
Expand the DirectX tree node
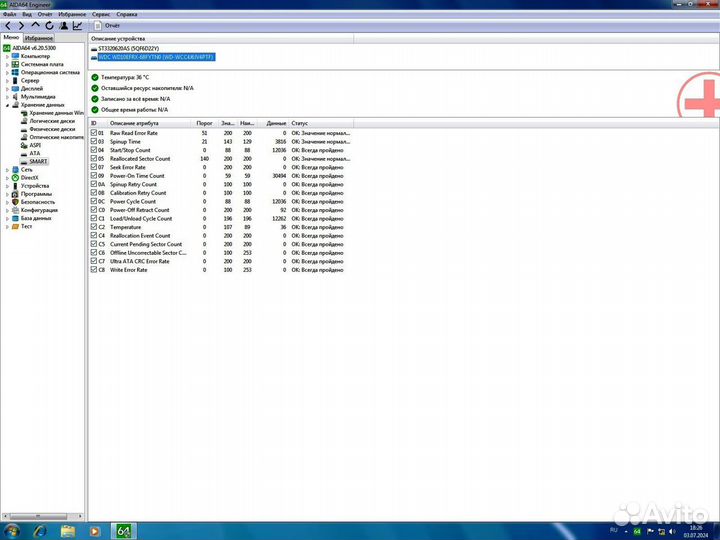coord(7,178)
